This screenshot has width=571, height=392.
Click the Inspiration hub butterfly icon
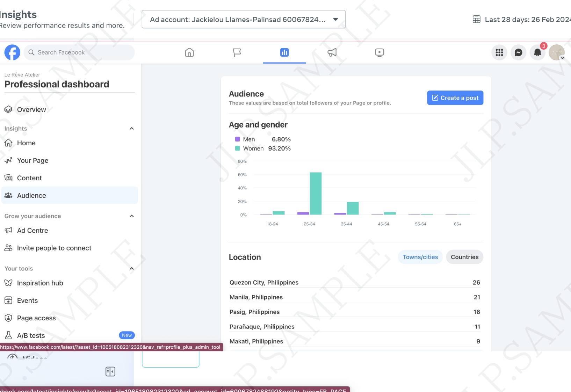click(x=8, y=283)
